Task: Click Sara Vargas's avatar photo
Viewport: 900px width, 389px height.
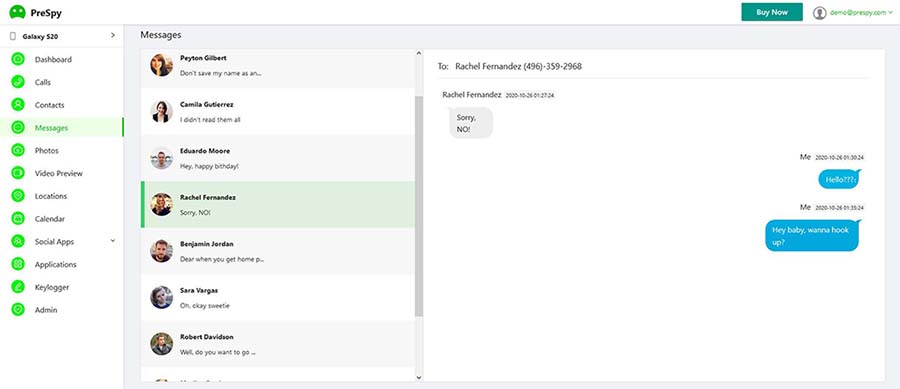Action: point(161,297)
